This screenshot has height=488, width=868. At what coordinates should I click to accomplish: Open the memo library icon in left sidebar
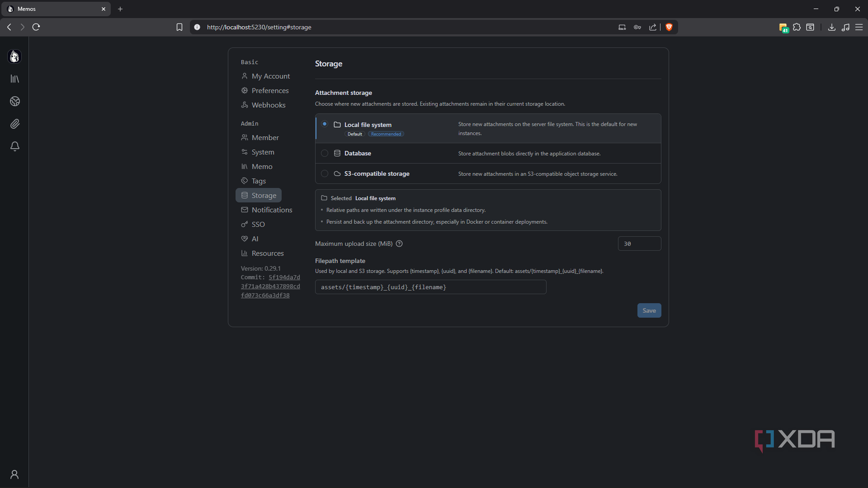tap(15, 79)
